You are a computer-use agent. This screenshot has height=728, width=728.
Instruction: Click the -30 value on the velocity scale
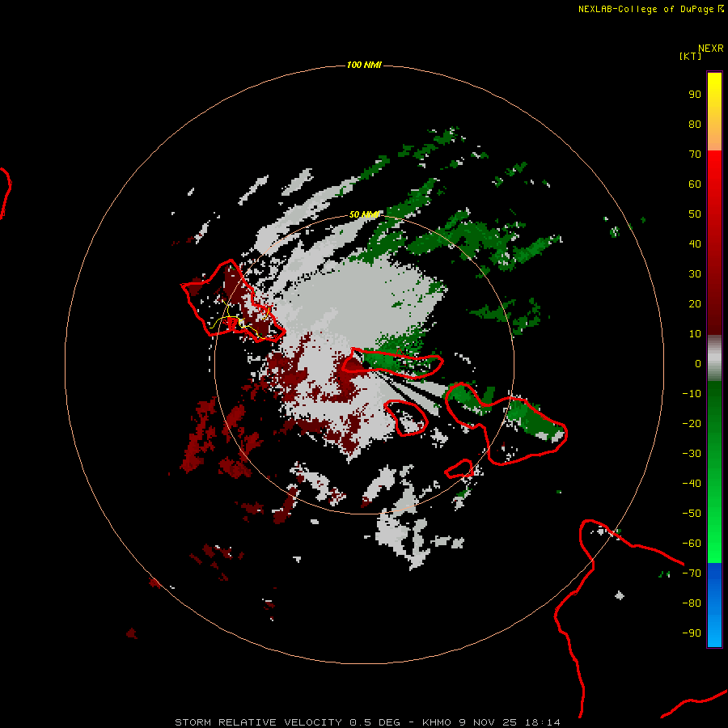(692, 454)
